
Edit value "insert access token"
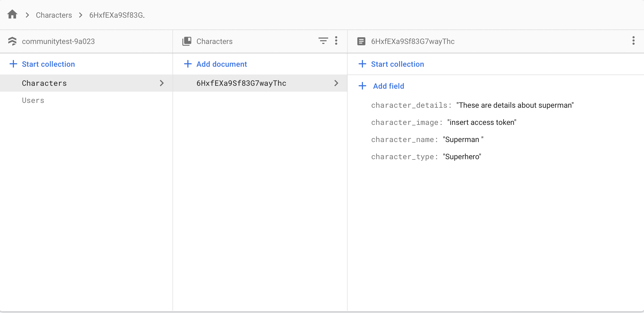click(482, 122)
